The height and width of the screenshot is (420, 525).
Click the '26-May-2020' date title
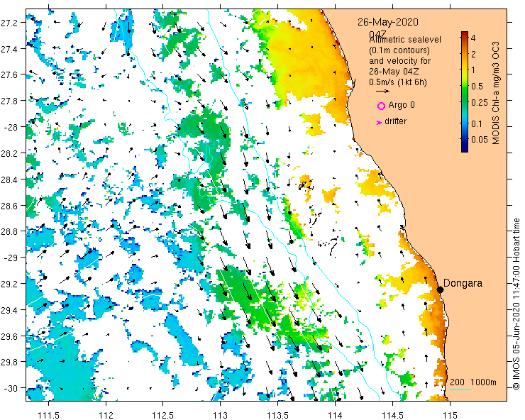coord(388,22)
